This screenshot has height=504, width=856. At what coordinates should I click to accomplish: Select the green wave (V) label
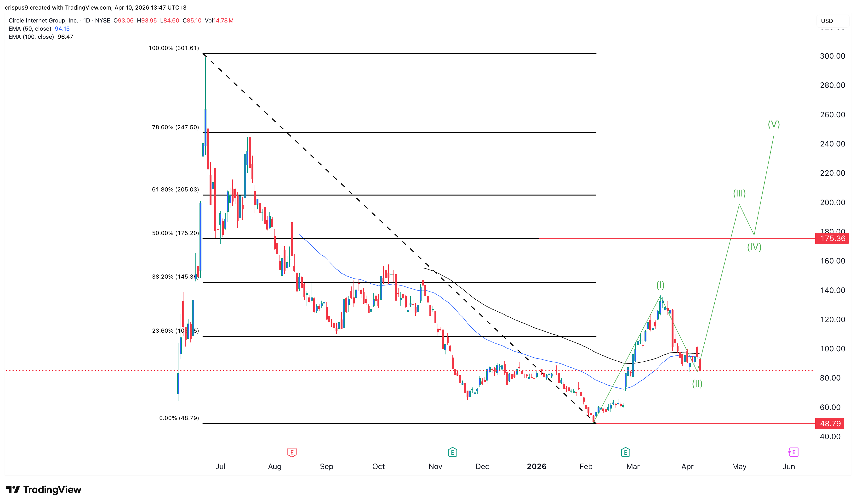pyautogui.click(x=773, y=124)
